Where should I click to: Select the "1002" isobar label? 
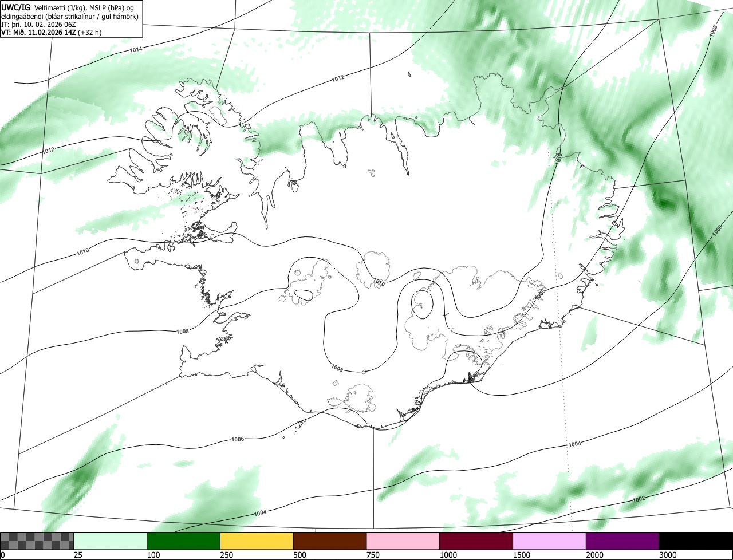coord(639,499)
